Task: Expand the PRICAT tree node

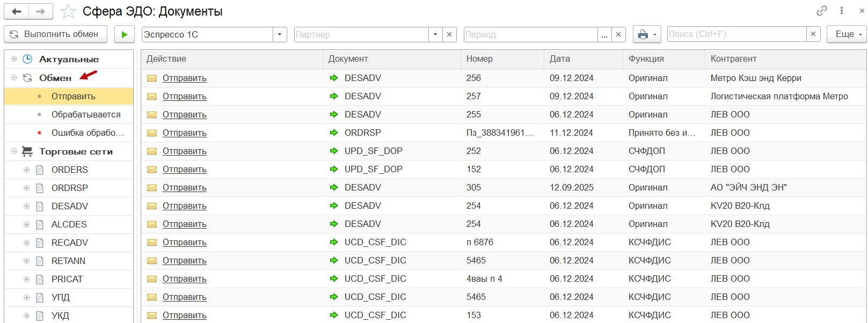Action: [x=26, y=279]
